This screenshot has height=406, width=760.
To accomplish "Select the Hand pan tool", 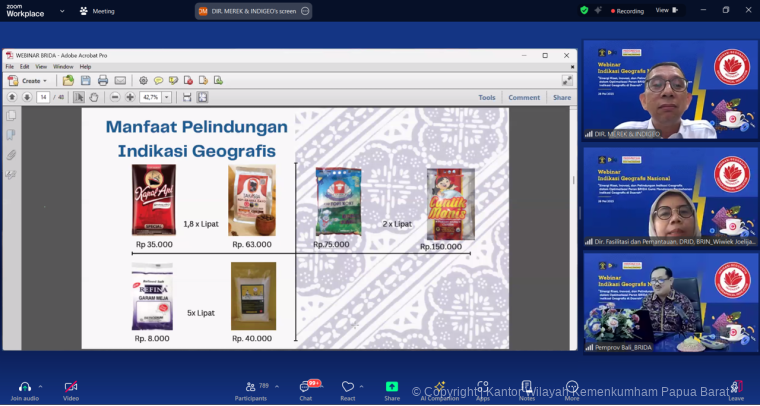I will coord(94,97).
